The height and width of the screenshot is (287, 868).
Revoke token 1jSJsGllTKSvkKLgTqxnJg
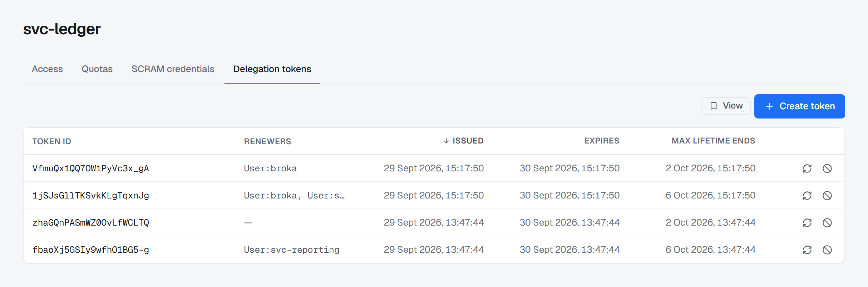point(827,196)
